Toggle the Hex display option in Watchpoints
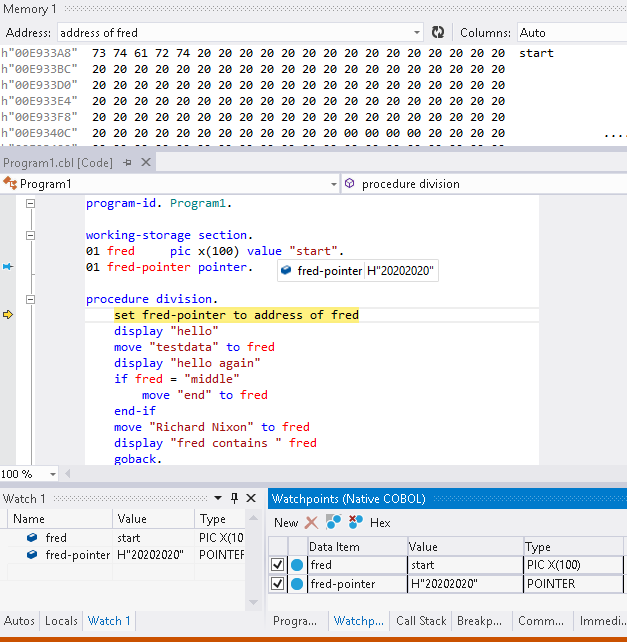 coord(380,522)
